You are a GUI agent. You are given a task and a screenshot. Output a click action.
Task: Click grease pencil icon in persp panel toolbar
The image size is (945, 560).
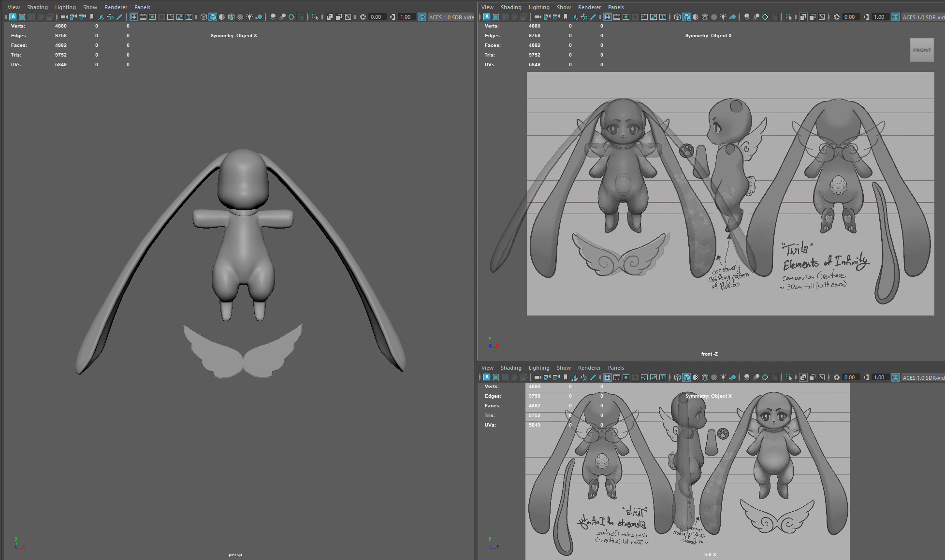click(119, 17)
